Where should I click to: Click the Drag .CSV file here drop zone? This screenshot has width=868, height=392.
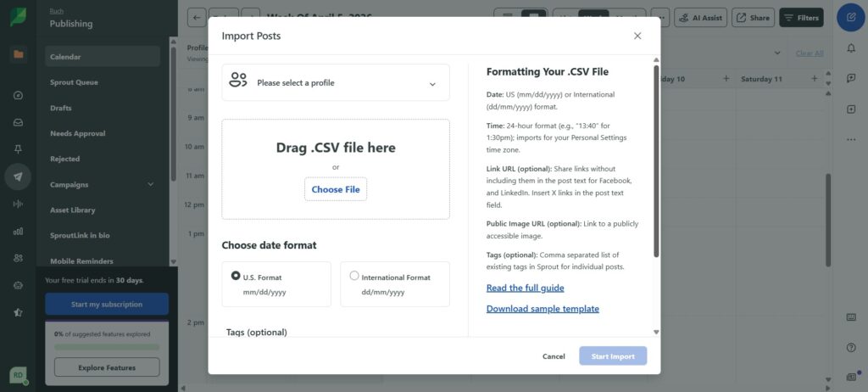pos(336,169)
